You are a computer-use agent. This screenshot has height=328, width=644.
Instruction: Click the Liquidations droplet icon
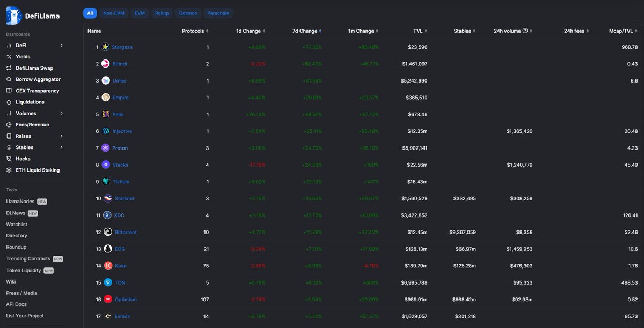coord(9,102)
